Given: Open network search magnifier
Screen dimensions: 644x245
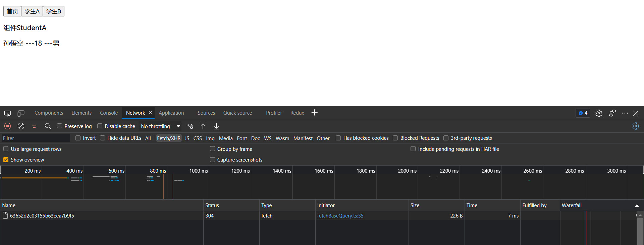Looking at the screenshot, I should [x=48, y=126].
